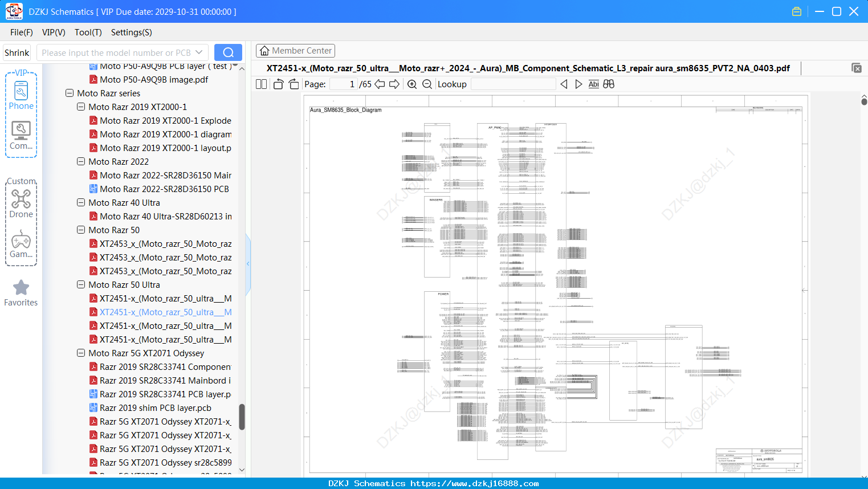Close the open PDF document tab

[x=857, y=68]
